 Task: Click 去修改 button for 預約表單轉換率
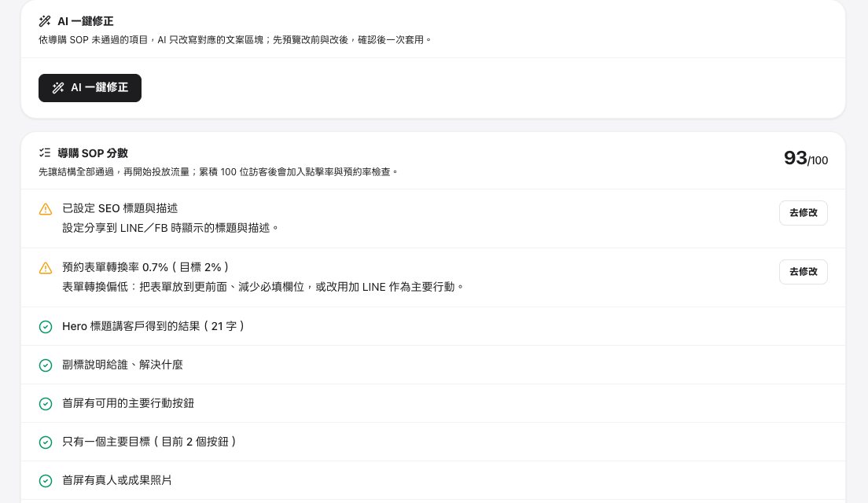point(804,272)
